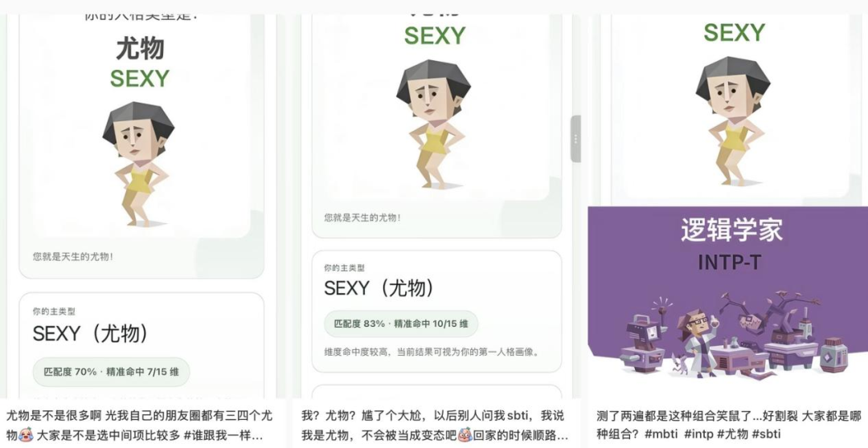Click the third post caption starting 测了两遍

pos(729,425)
